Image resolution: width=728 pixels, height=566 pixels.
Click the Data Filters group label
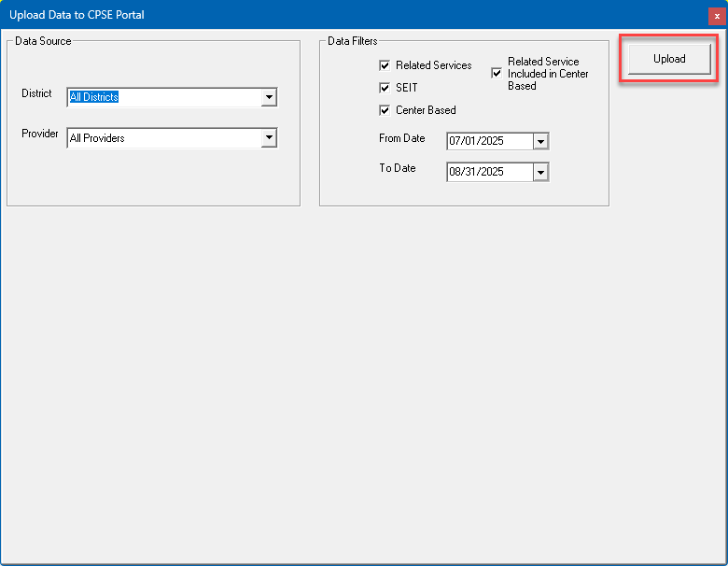pos(353,42)
